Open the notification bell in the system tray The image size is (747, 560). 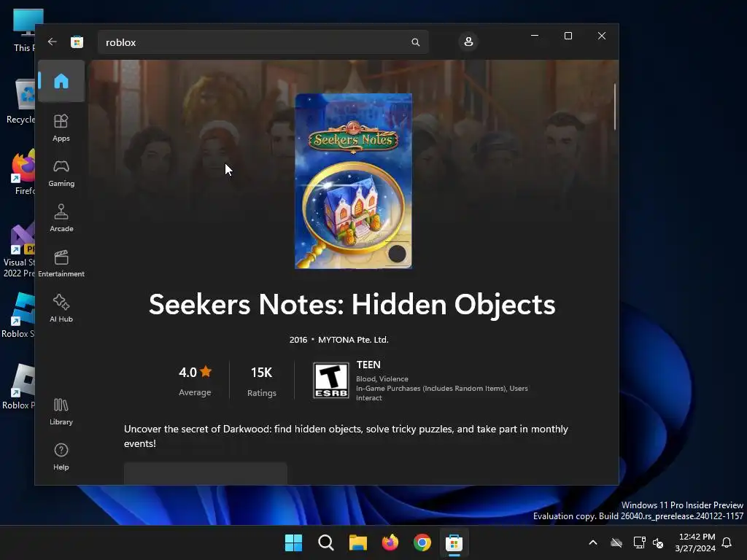coord(727,542)
